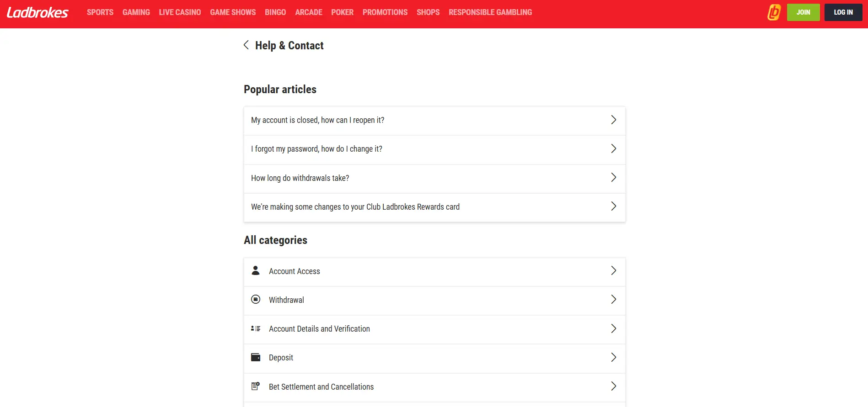Expand the account reopen article chevron
The image size is (868, 407).
click(614, 120)
